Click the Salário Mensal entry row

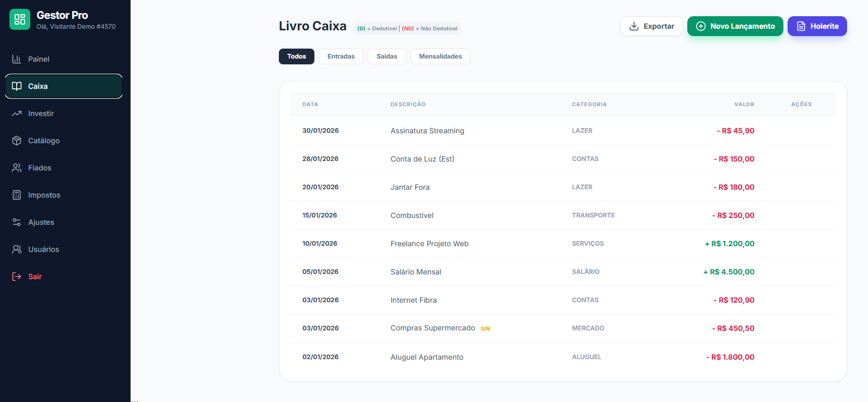tap(416, 272)
